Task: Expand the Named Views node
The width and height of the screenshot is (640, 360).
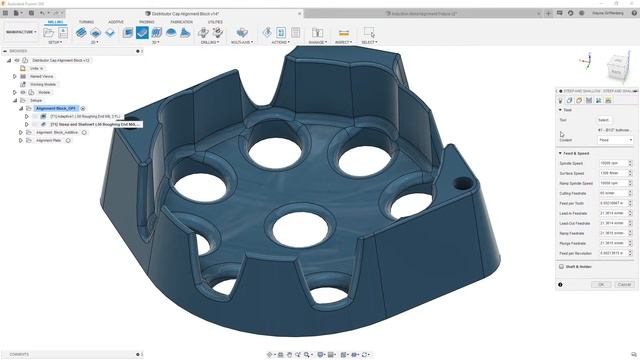Action: 15,76
